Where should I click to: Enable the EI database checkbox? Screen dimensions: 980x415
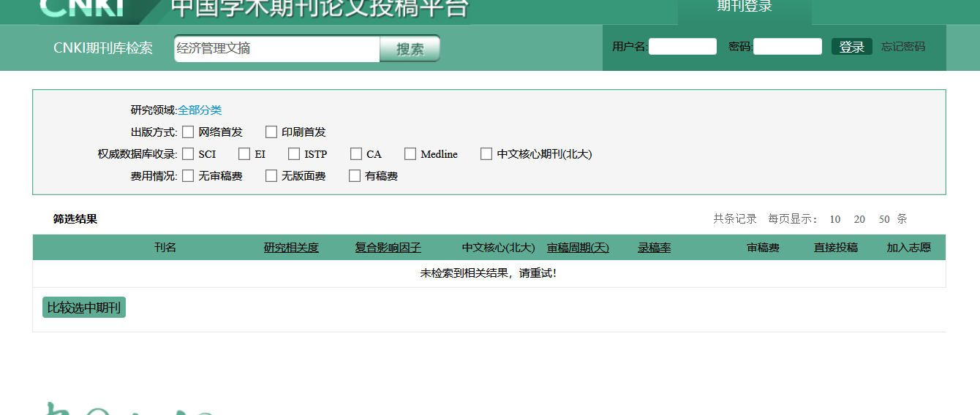[244, 154]
